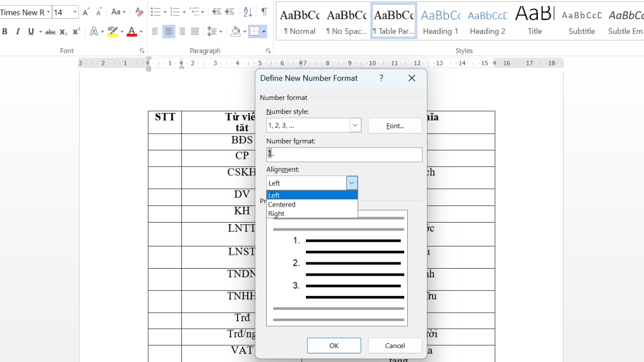Apply italic formatting
This screenshot has width=644, height=362.
point(18,32)
